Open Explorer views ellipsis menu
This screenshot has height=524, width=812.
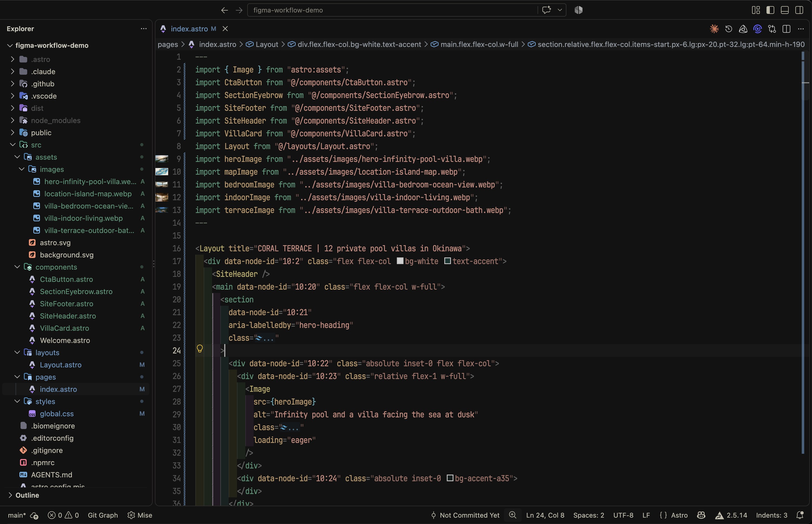tap(143, 29)
